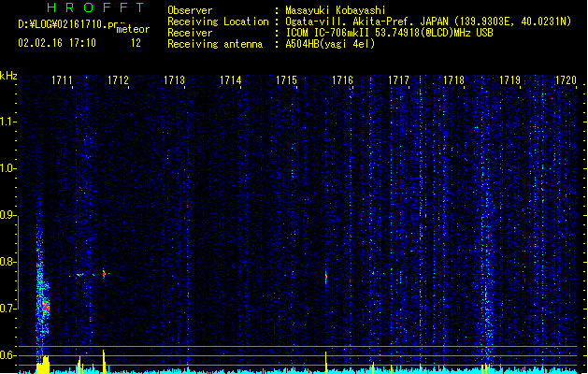Click the meteor count value 12
The width and height of the screenshot is (588, 374).
[136, 43]
